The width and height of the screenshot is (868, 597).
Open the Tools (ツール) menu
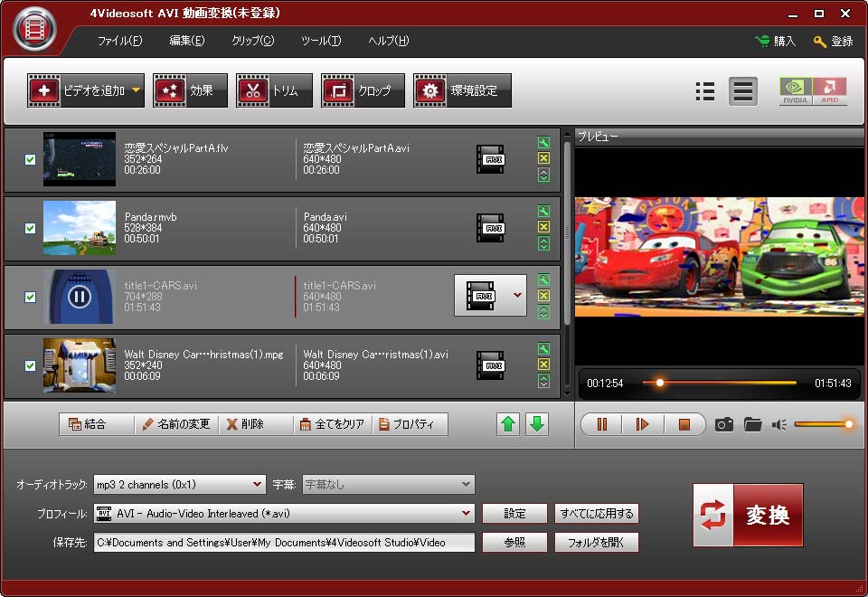click(321, 41)
